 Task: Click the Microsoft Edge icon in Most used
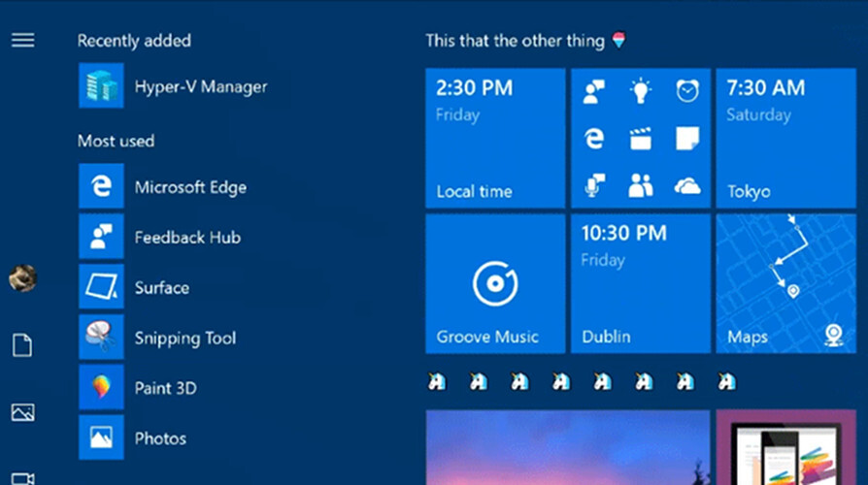pyautogui.click(x=101, y=186)
